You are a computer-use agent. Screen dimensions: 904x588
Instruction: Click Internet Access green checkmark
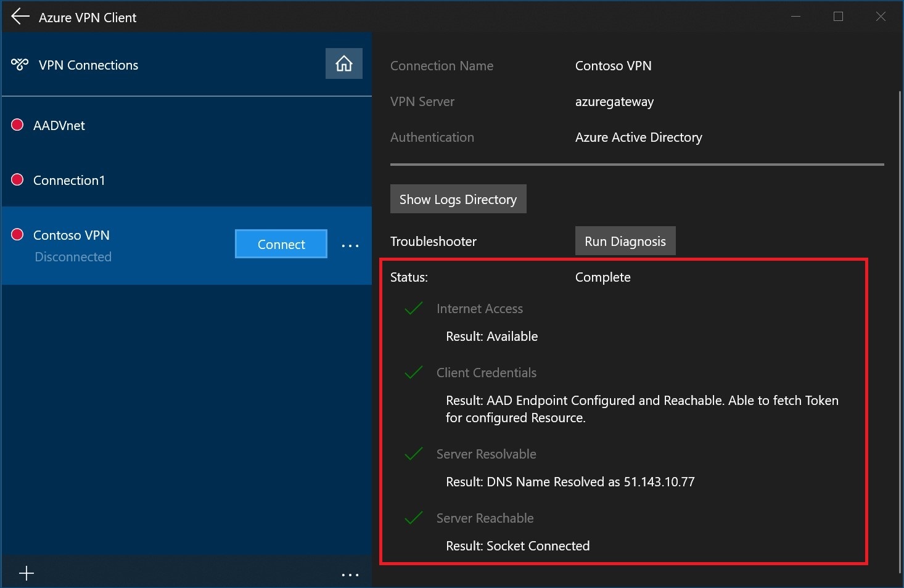tap(413, 308)
